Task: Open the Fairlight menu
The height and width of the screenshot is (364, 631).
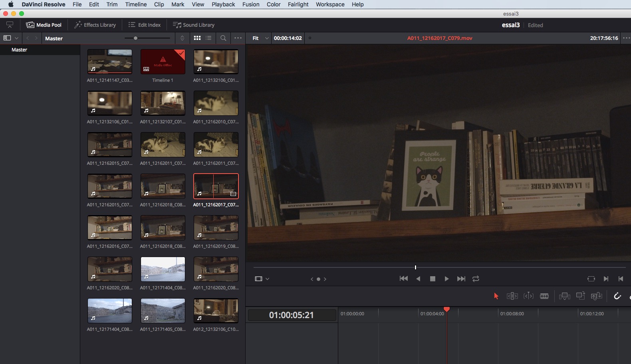Action: (x=298, y=4)
